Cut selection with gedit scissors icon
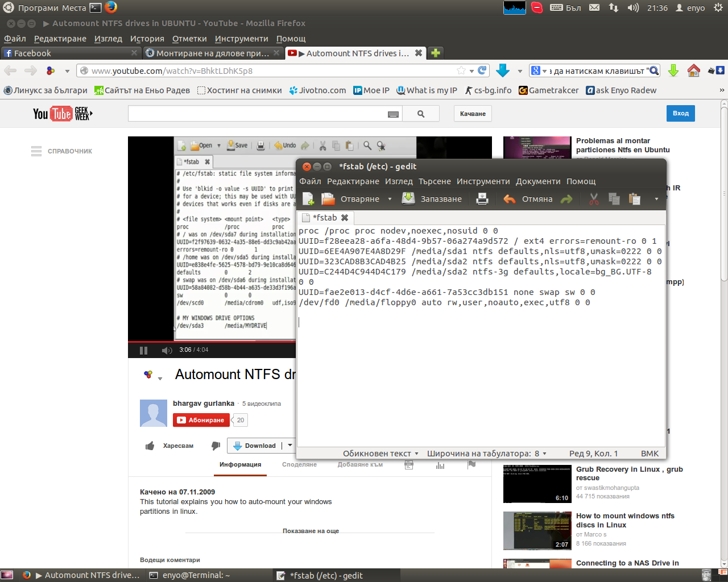Image resolution: width=728 pixels, height=582 pixels. tap(594, 199)
